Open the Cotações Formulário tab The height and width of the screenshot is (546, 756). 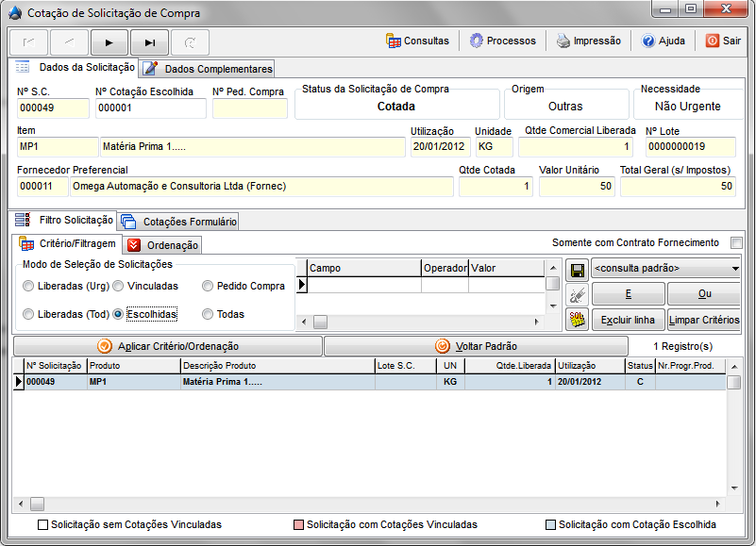179,222
